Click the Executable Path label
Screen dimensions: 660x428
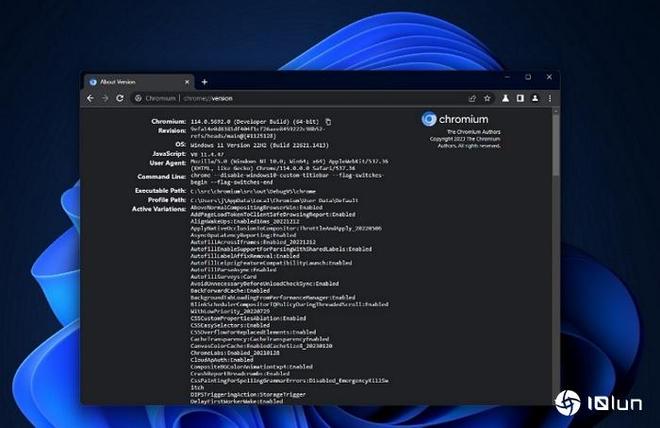click(160, 191)
